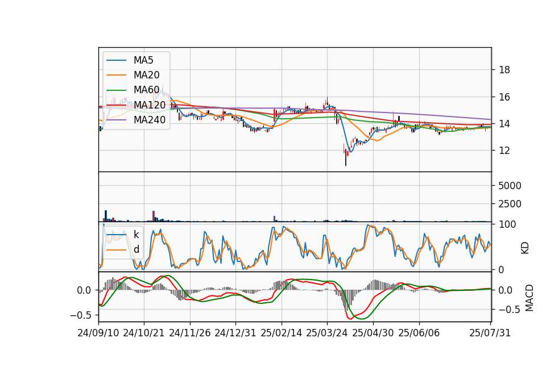This screenshot has height=392, width=546.
Task: Click the price axis value 16
Action: click(x=504, y=97)
